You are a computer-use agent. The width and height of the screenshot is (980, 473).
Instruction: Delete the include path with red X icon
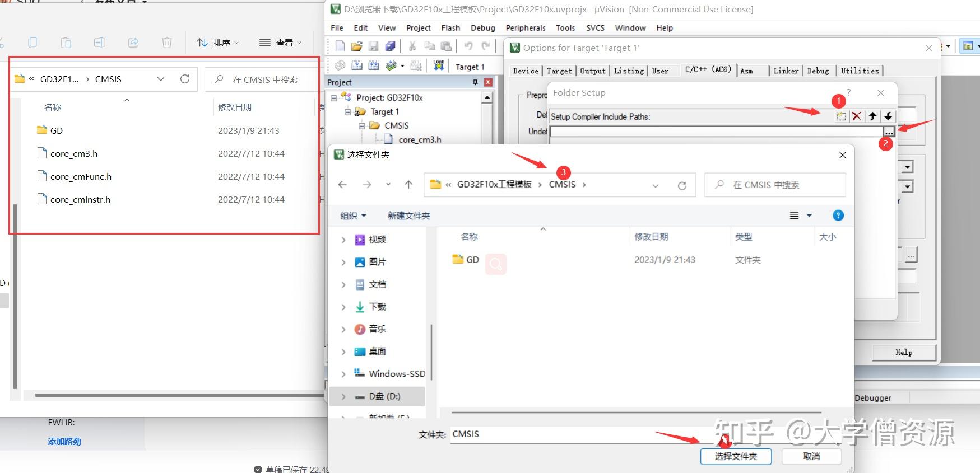[x=857, y=116]
